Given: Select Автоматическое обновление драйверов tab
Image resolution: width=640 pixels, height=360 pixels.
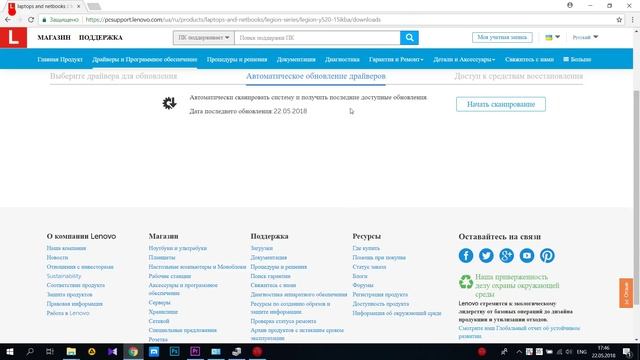Looking at the screenshot, I should [316, 76].
